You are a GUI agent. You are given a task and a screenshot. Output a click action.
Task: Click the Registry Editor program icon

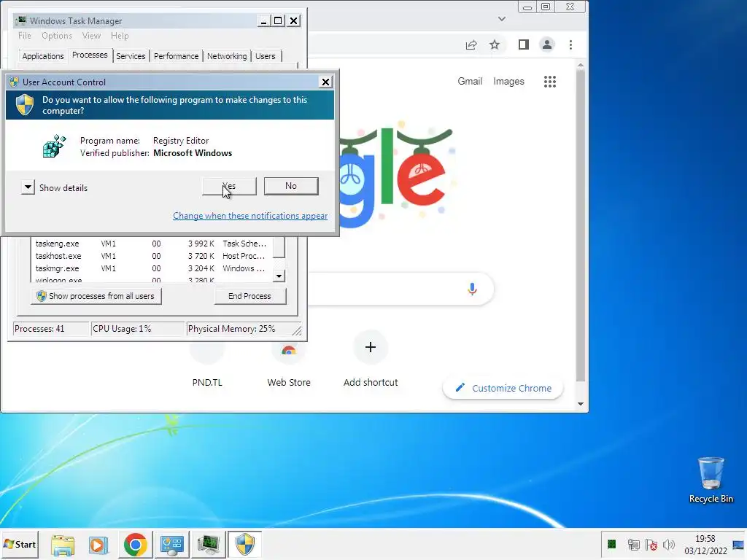(x=54, y=146)
